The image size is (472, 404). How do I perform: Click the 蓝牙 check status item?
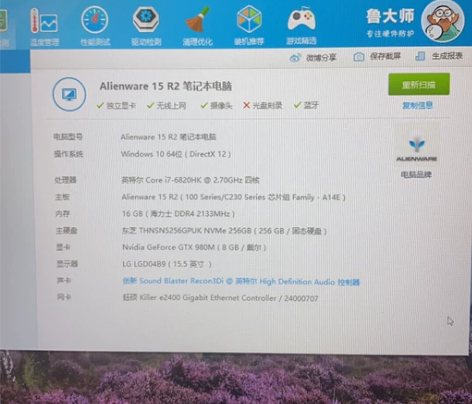(x=306, y=105)
